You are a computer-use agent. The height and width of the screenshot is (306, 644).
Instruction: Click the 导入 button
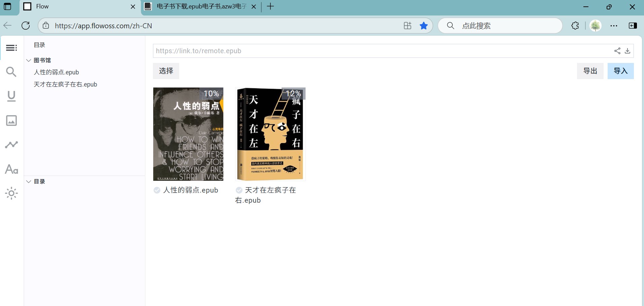(620, 71)
